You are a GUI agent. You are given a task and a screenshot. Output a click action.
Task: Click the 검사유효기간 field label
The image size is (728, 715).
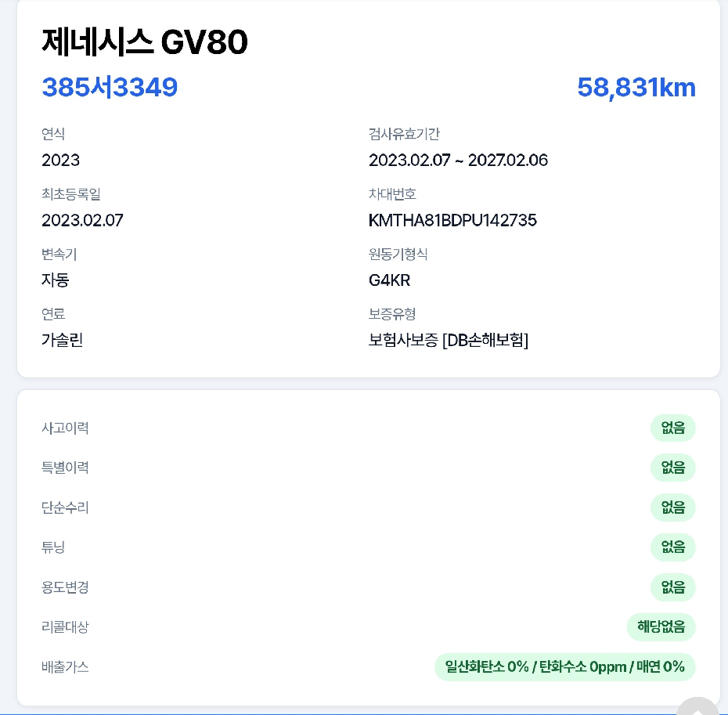point(404,134)
